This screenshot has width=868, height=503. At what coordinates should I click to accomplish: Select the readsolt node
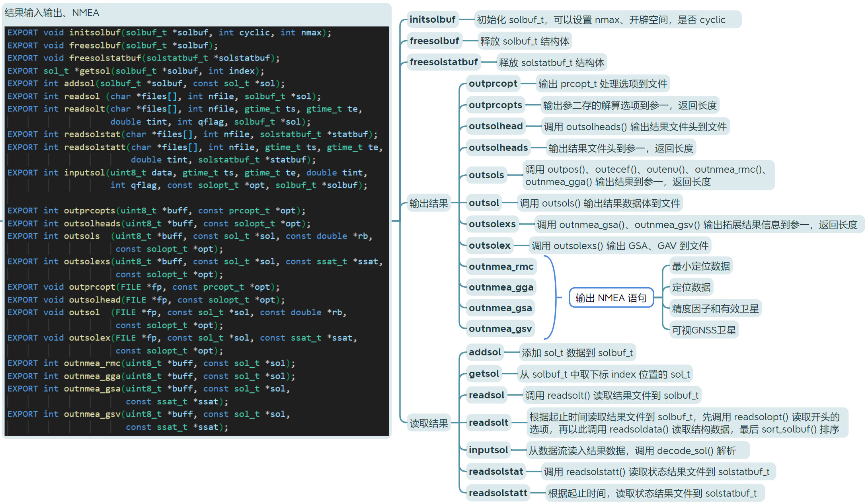coord(488,423)
